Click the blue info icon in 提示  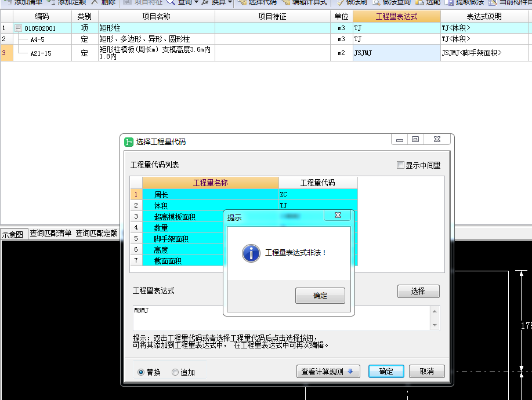251,253
